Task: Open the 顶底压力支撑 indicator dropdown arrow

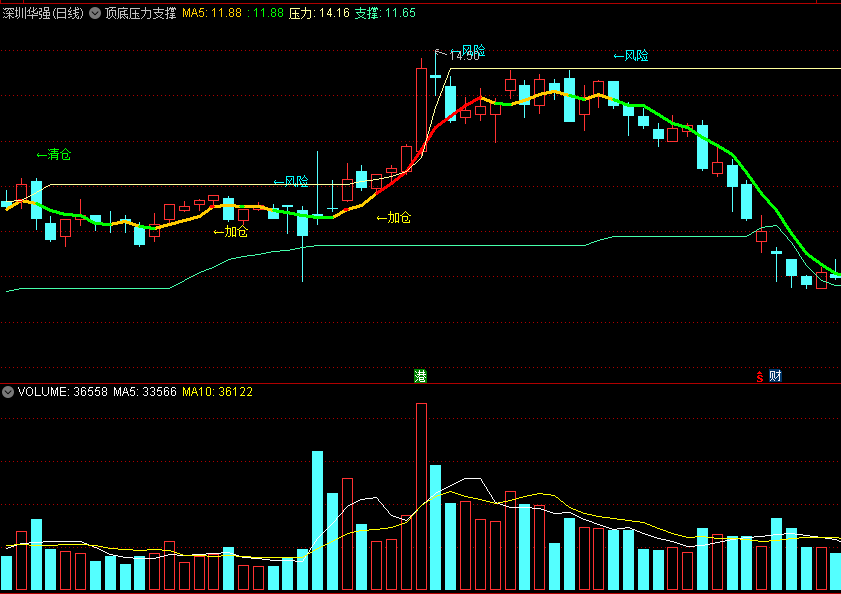Action: 95,13
